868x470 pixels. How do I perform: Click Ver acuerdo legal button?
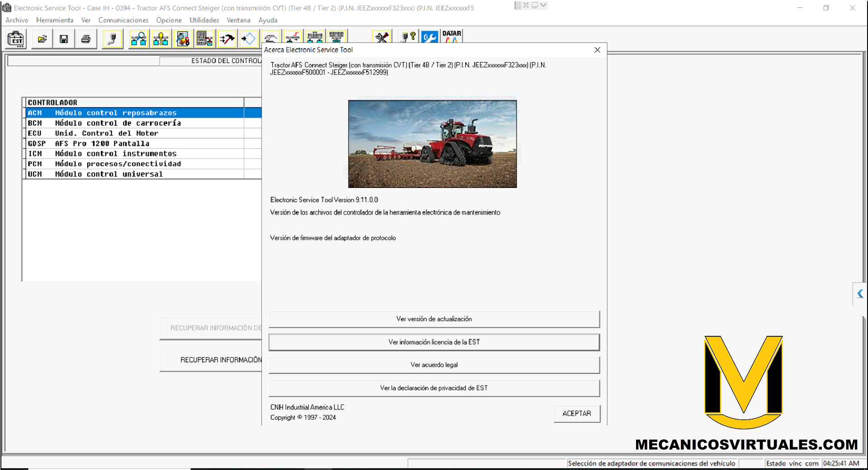coord(434,365)
